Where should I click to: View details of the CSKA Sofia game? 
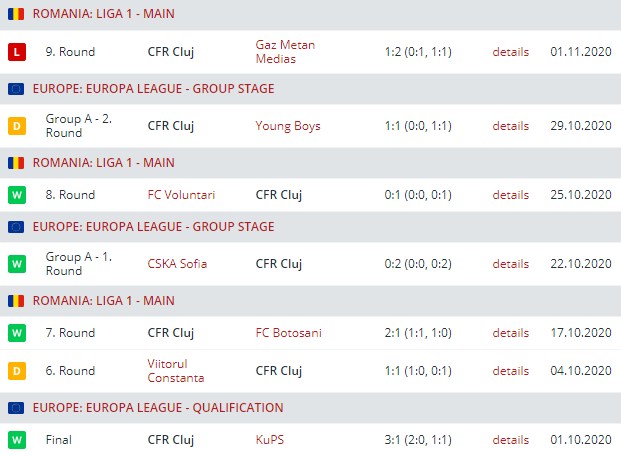pyautogui.click(x=510, y=264)
